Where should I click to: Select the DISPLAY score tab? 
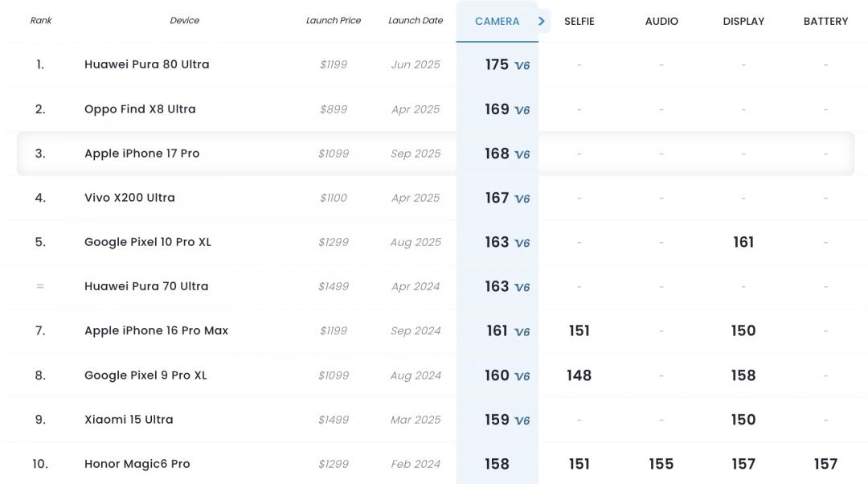coord(743,22)
